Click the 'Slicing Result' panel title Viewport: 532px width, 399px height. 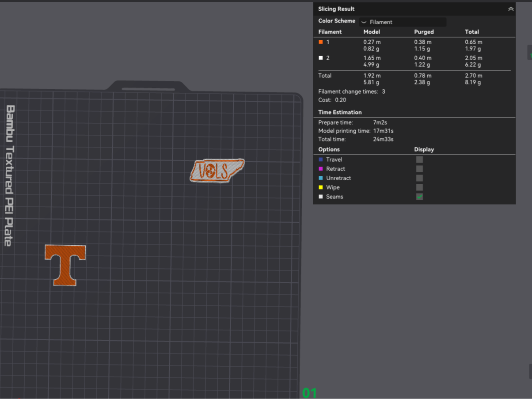click(336, 9)
